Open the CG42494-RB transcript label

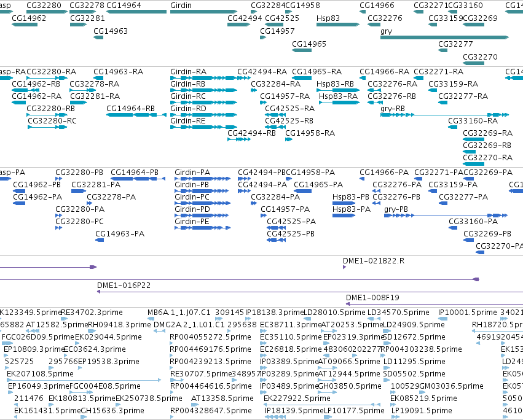(251, 133)
